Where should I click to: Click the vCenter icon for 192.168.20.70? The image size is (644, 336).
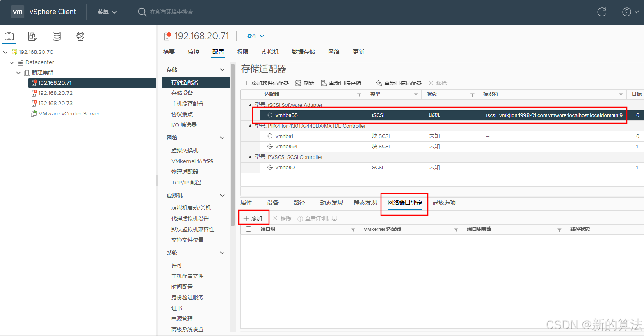[x=14, y=52]
